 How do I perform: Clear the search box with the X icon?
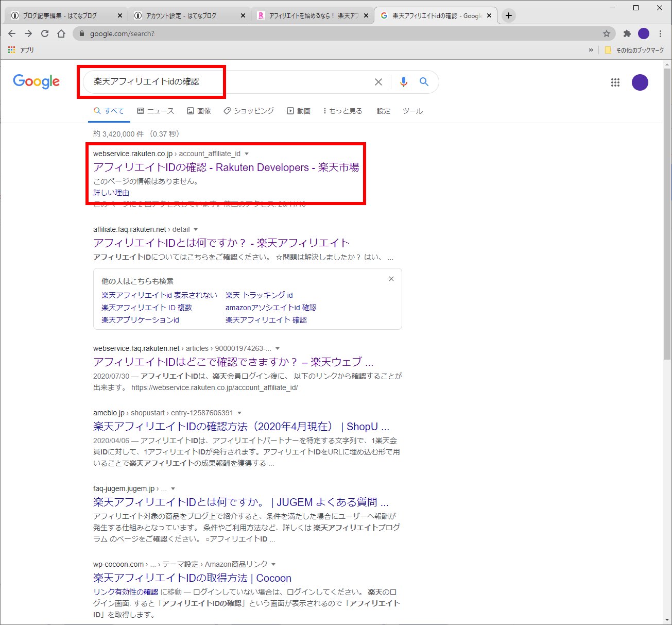378,82
